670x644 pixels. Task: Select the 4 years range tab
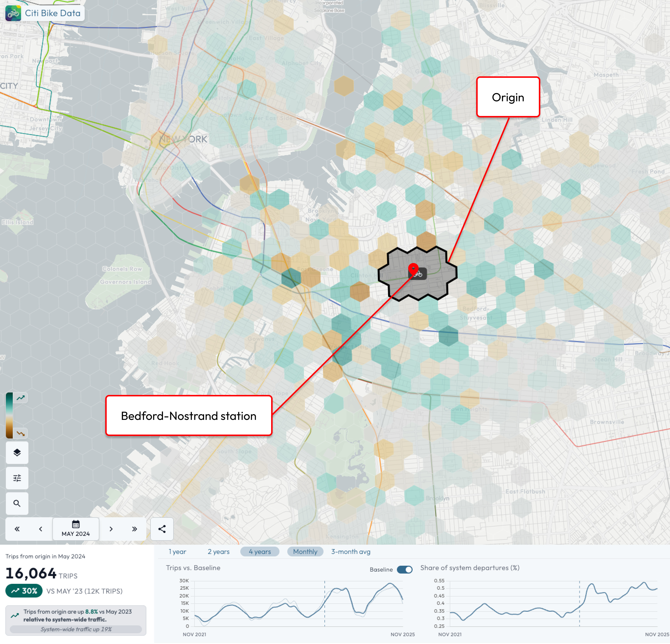[x=259, y=551]
